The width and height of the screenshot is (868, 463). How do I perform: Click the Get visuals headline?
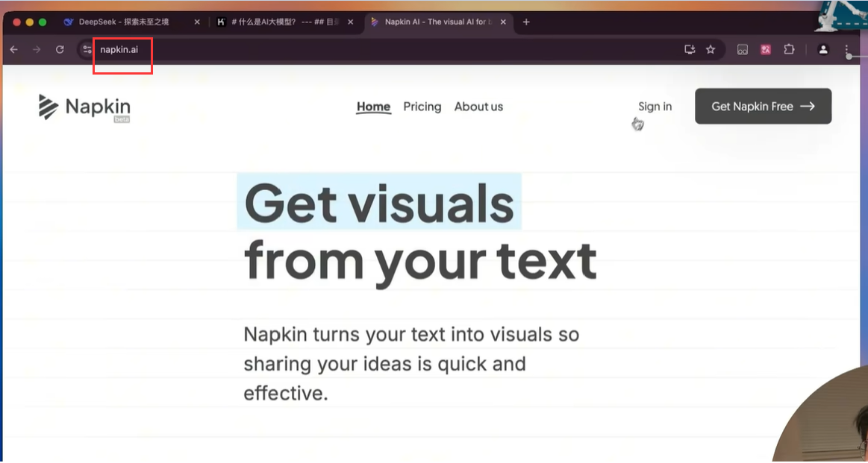[x=379, y=203]
